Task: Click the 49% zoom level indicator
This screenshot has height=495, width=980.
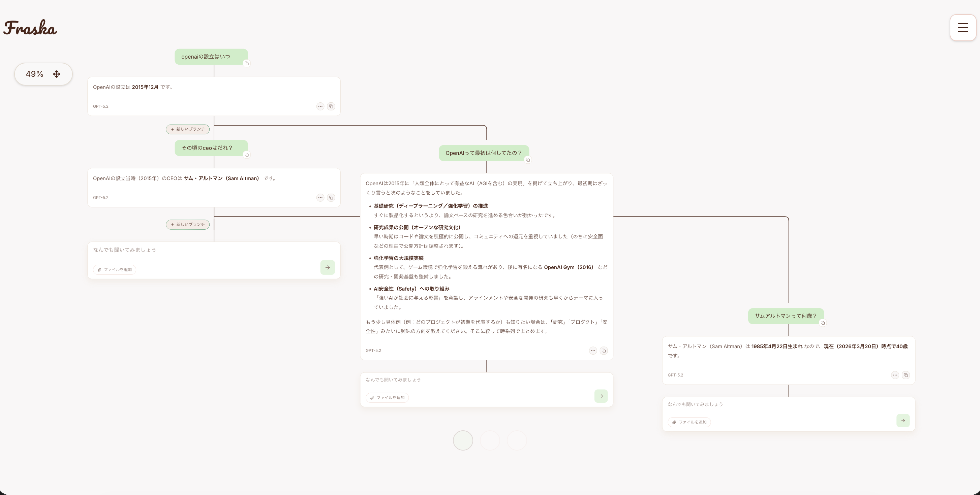Action: click(x=35, y=74)
